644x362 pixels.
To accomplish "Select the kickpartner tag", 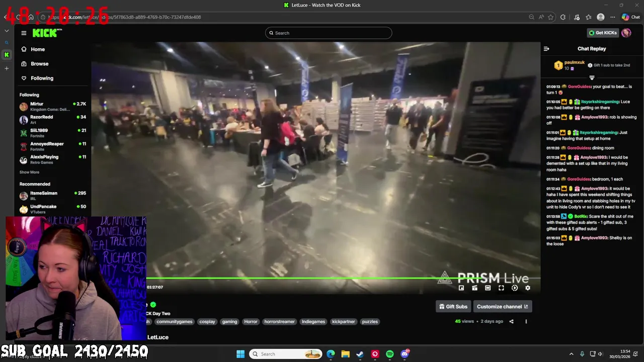I will pos(344,322).
